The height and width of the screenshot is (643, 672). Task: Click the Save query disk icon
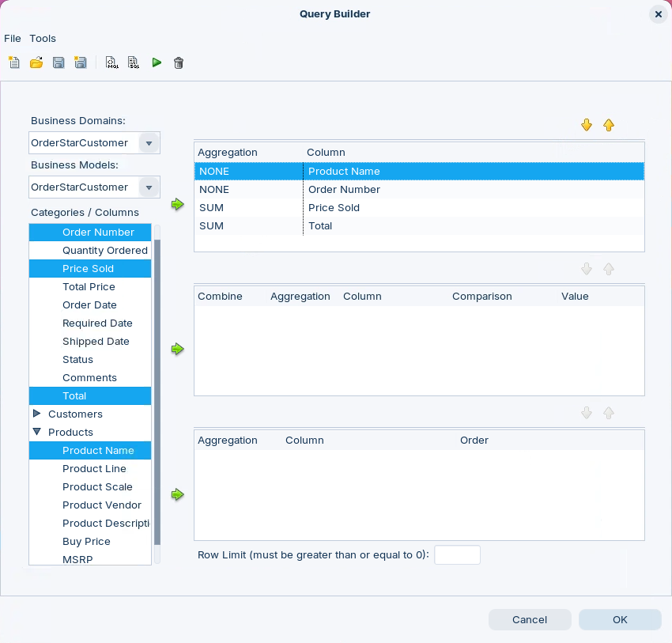[x=58, y=62]
